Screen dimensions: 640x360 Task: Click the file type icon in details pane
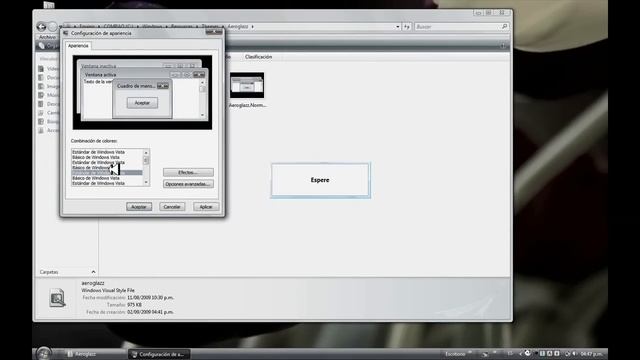[57, 298]
